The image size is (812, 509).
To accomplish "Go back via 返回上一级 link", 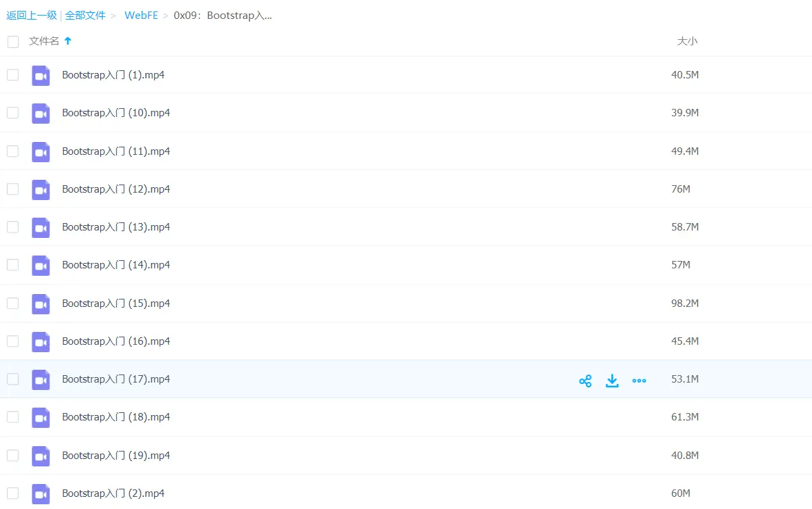I will 32,15.
